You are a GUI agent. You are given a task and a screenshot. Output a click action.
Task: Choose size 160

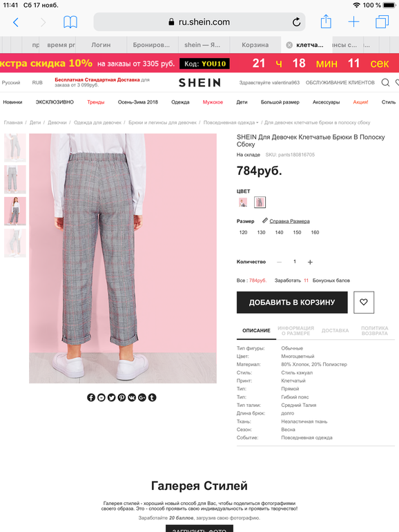coord(315,232)
